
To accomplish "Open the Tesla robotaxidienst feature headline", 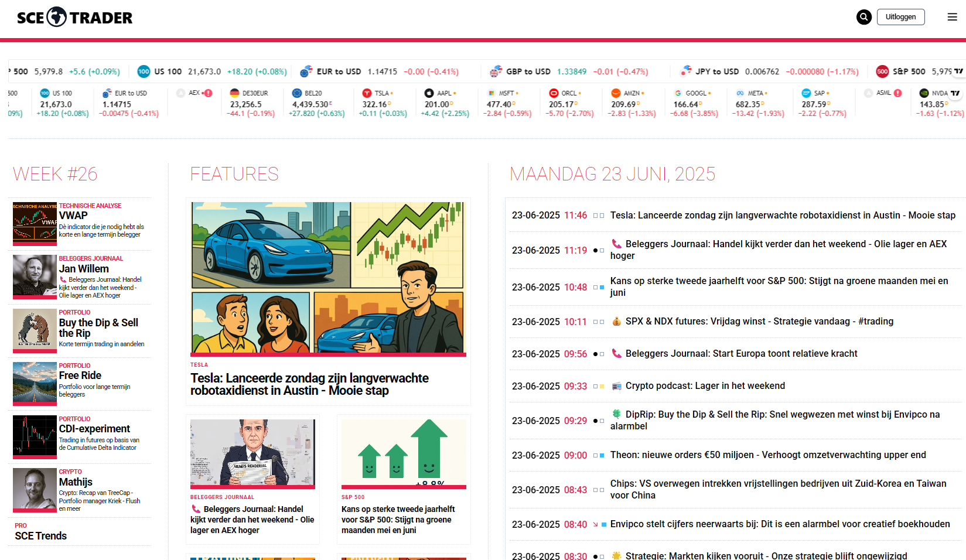I will point(309,384).
